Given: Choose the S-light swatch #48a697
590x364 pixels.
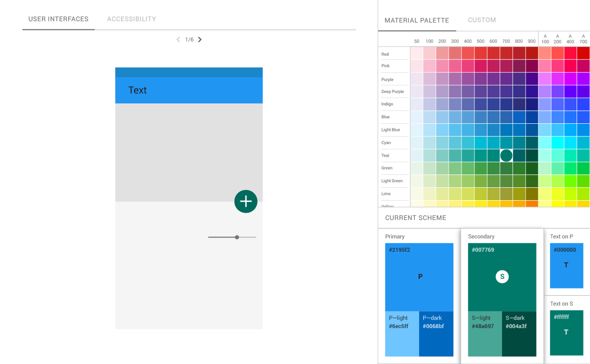Looking at the screenshot, I should [485, 334].
